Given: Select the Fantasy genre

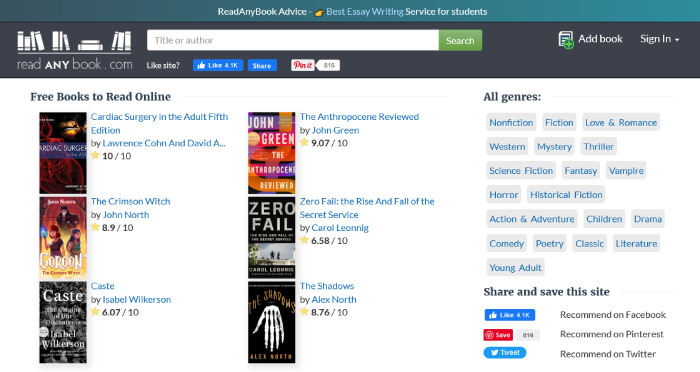Looking at the screenshot, I should 580,171.
